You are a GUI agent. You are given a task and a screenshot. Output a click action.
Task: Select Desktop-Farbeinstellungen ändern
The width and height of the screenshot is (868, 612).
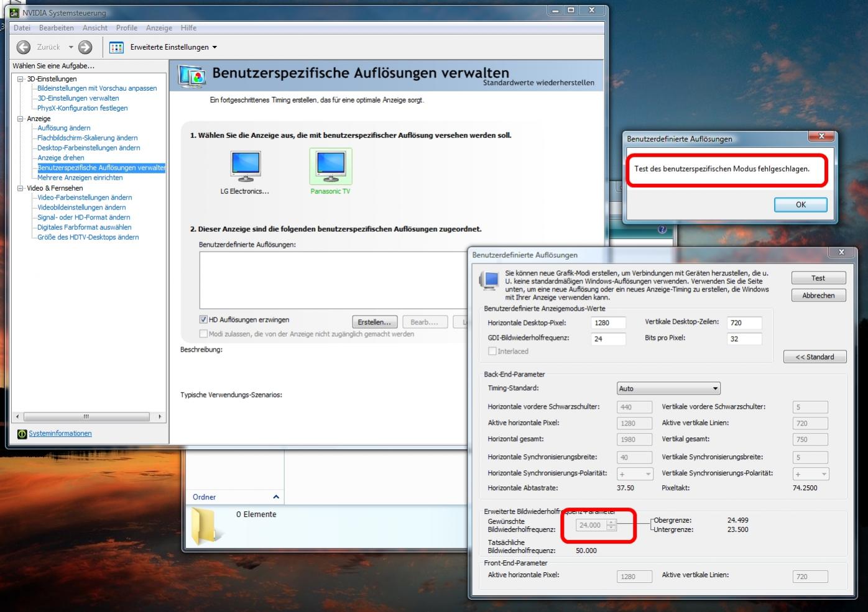click(x=89, y=148)
